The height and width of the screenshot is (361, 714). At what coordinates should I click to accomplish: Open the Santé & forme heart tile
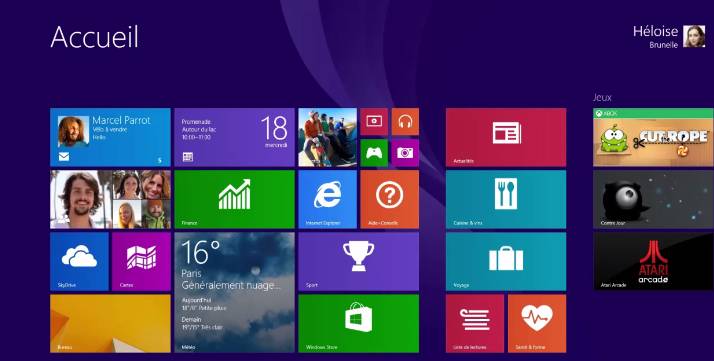point(537,323)
